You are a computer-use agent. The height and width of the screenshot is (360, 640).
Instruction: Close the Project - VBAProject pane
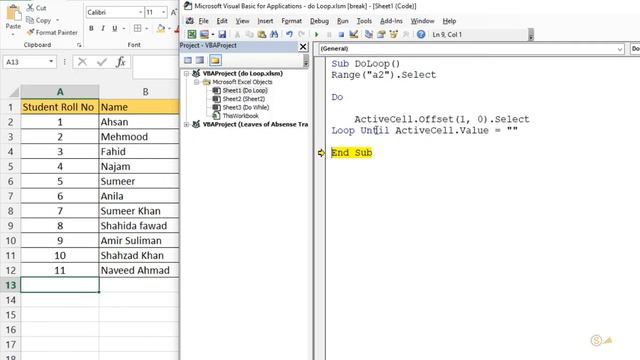pyautogui.click(x=303, y=47)
